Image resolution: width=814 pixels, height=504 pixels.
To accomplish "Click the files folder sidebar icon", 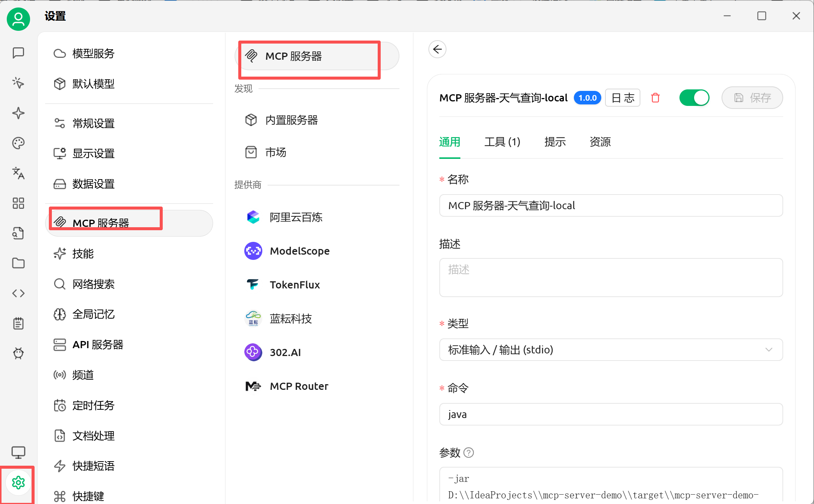I will pyautogui.click(x=18, y=263).
